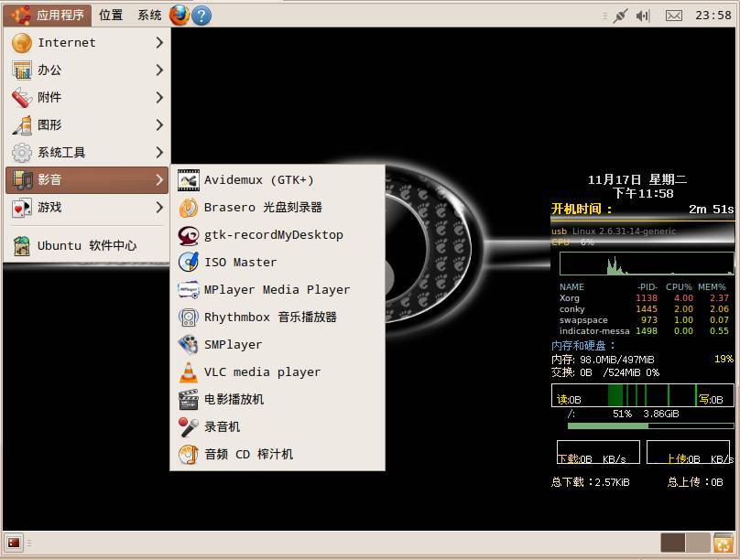Click the Ubuntu Software Center icon
The width and height of the screenshot is (740, 560).
click(22, 245)
